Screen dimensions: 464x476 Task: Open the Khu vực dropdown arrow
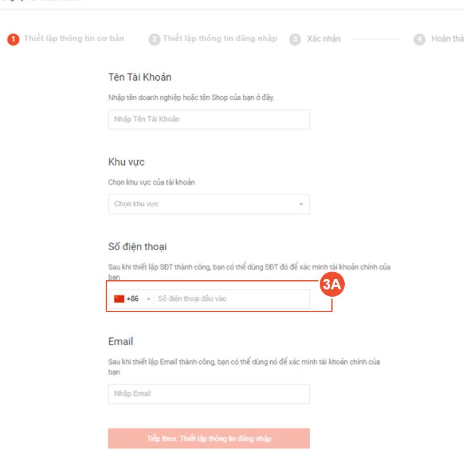(301, 204)
